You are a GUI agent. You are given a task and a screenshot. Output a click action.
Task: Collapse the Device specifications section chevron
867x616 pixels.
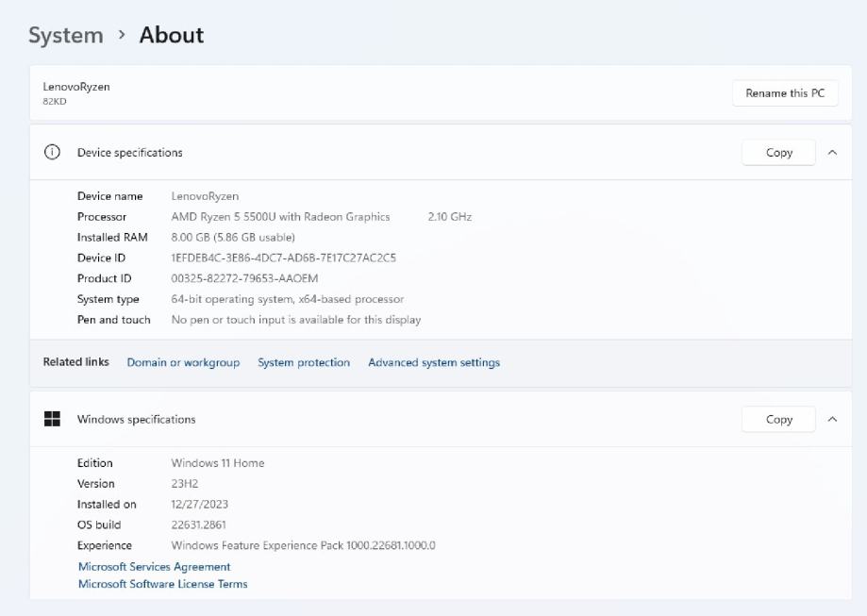coord(832,152)
